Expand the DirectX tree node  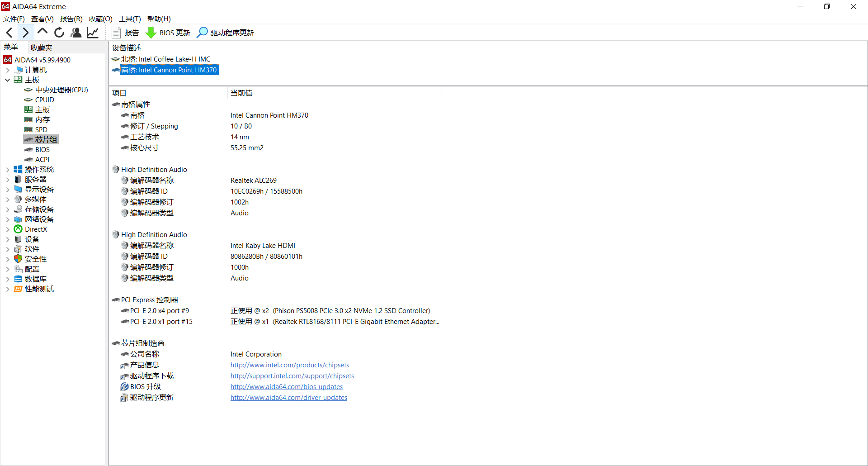click(8, 229)
